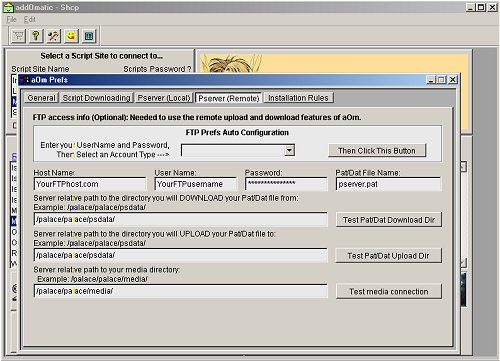Click the cartoon image in addOmatic window
This screenshot has width=500, height=361.
pos(232,63)
